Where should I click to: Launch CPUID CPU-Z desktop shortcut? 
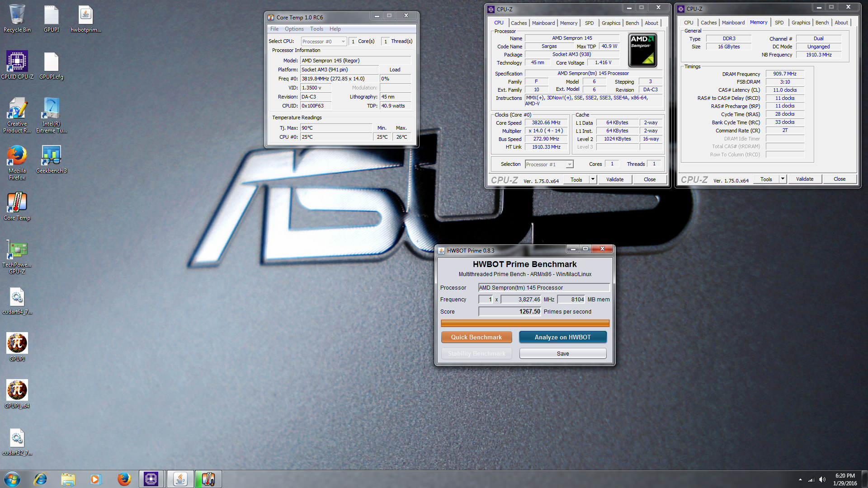pos(17,65)
